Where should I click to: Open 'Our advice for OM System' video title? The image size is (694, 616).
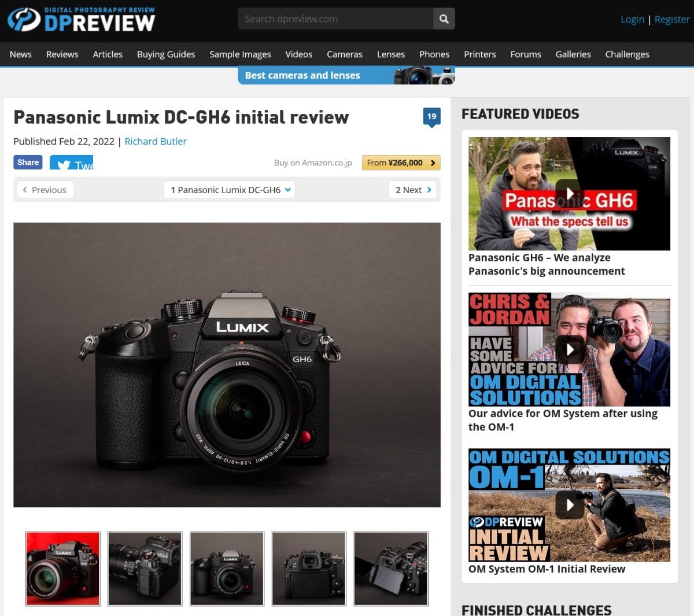(x=563, y=420)
